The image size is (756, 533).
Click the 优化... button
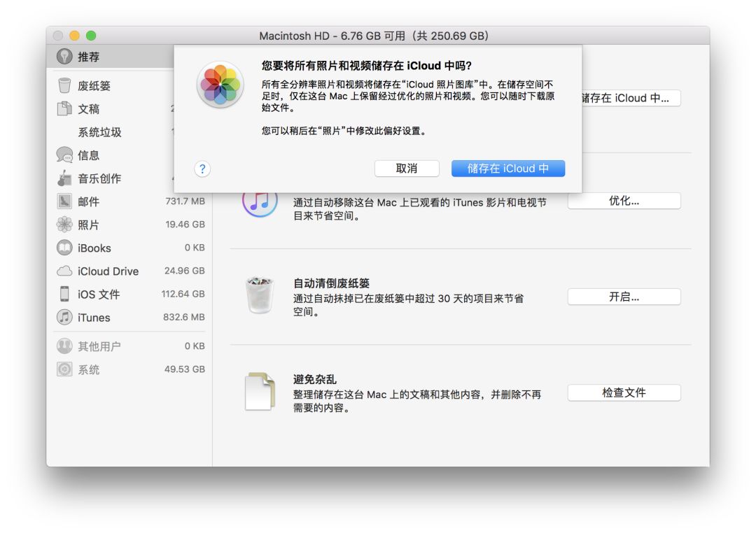coord(624,201)
